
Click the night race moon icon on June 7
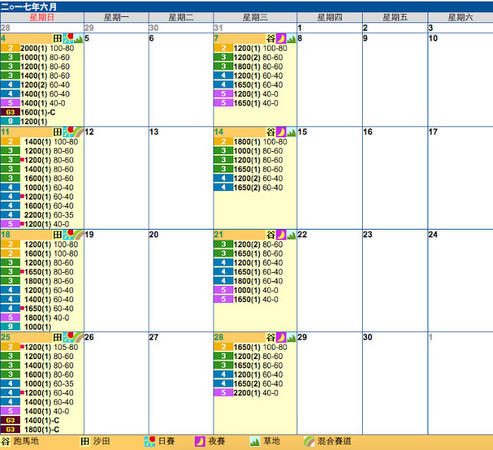click(281, 38)
